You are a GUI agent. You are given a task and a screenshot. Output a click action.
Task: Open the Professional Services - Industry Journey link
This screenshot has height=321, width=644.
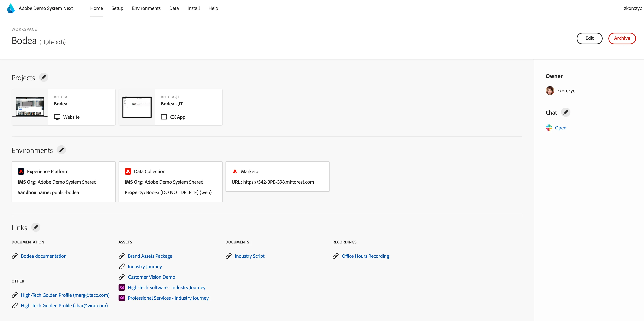tap(168, 298)
